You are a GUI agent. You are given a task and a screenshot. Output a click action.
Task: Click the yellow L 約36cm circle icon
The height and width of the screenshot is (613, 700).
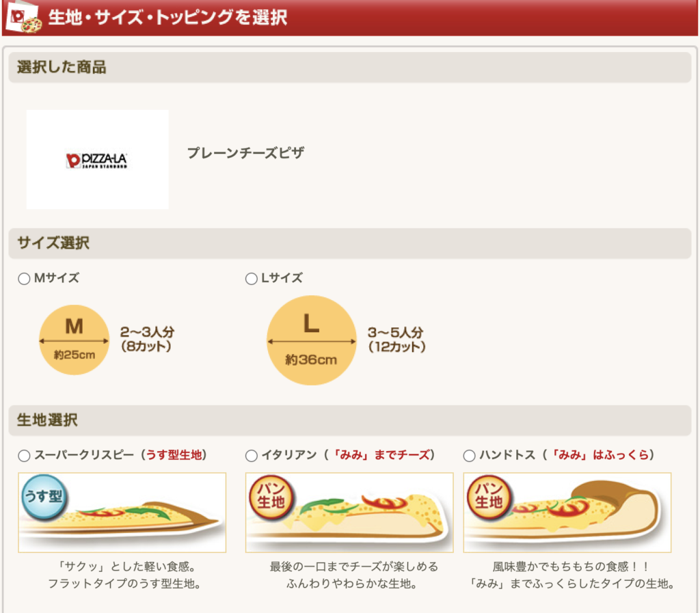311,340
